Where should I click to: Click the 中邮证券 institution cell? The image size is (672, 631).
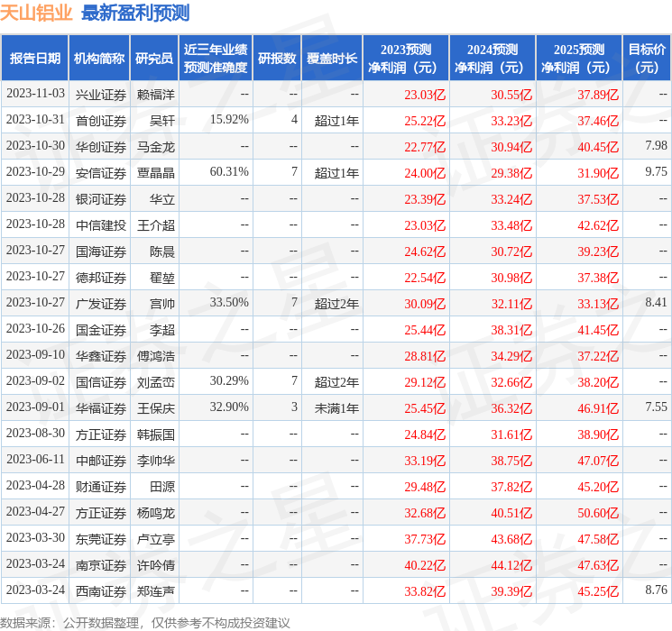(x=101, y=461)
